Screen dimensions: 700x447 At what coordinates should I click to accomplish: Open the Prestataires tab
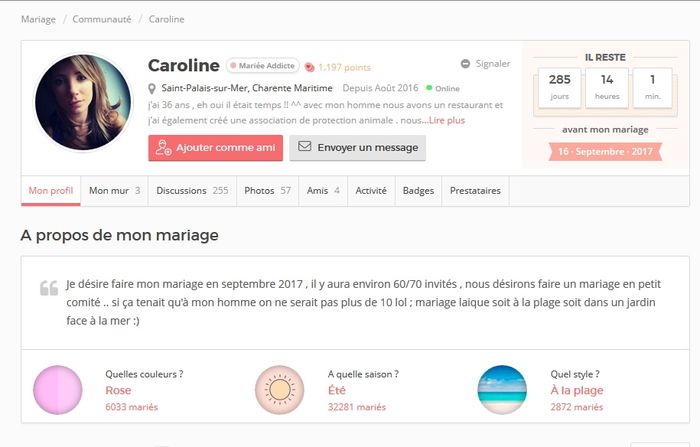(475, 190)
